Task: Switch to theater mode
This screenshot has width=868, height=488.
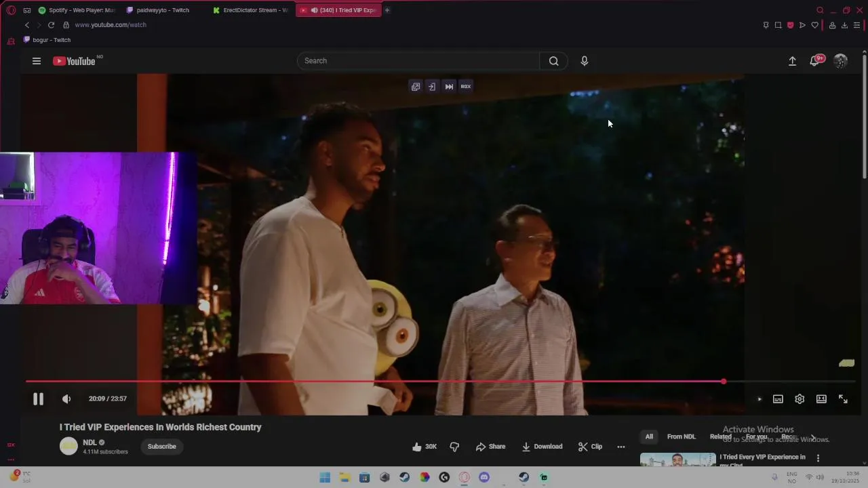Action: tap(821, 399)
